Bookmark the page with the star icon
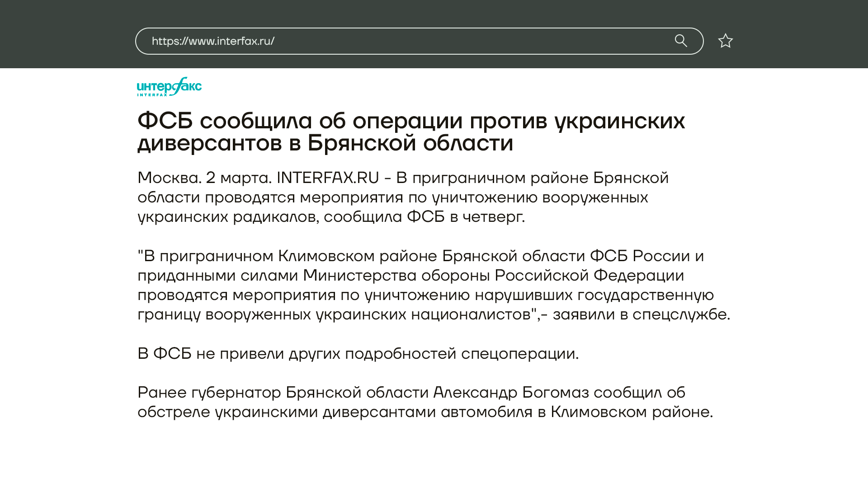This screenshot has width=868, height=488. coord(725,41)
